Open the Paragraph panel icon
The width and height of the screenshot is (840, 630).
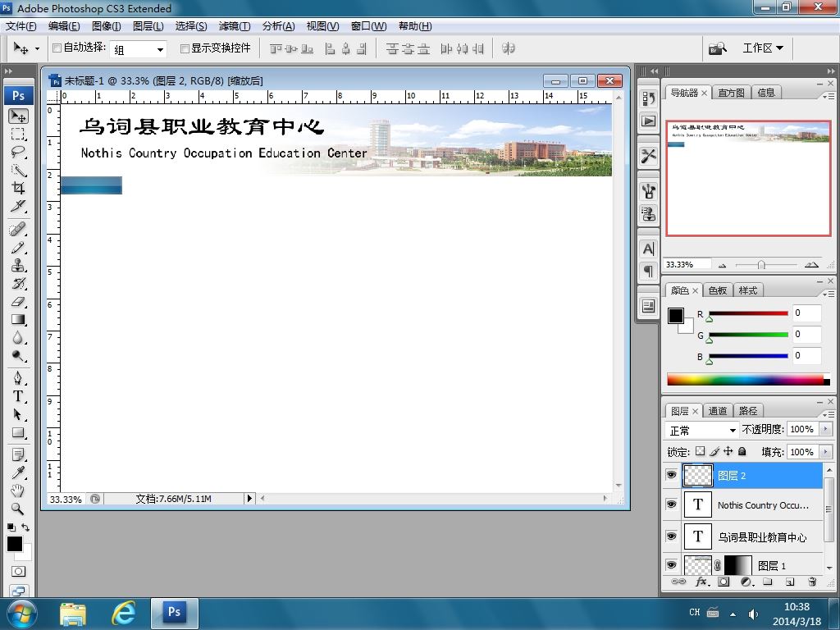pos(648,271)
